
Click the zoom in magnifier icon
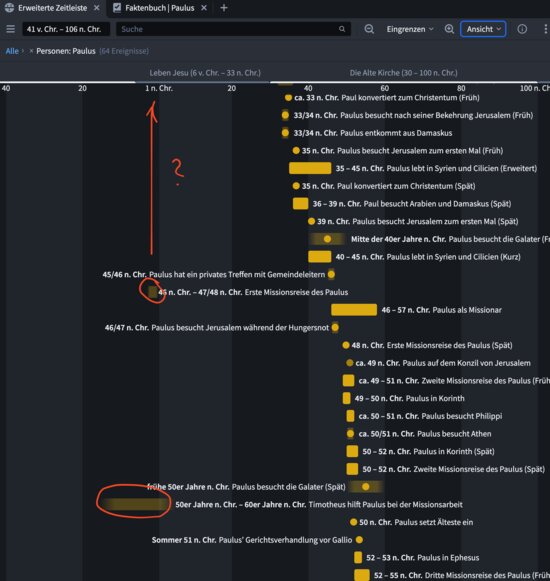click(x=449, y=29)
